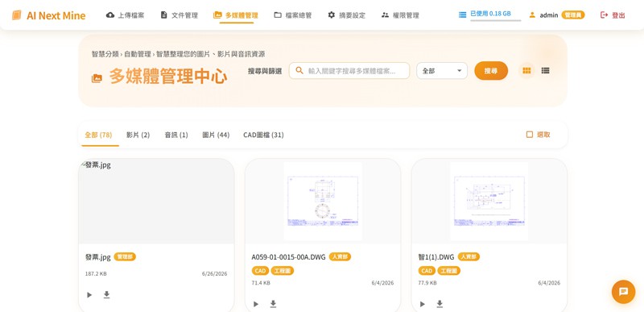Viewport: 644px width, 312px height.
Task: Click the 發票.jpg file name
Action: click(x=97, y=257)
